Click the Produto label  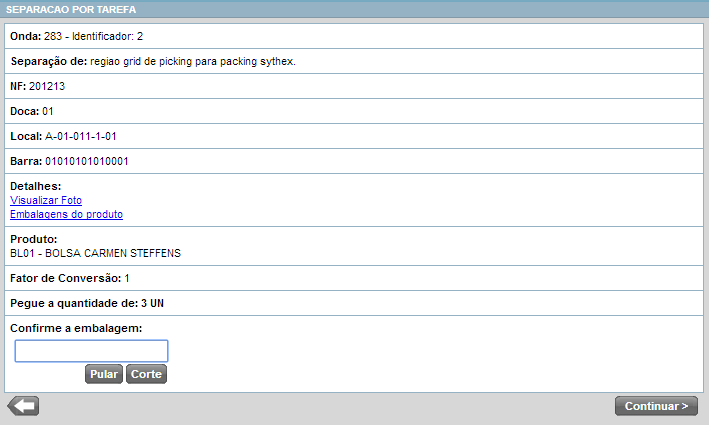34,240
